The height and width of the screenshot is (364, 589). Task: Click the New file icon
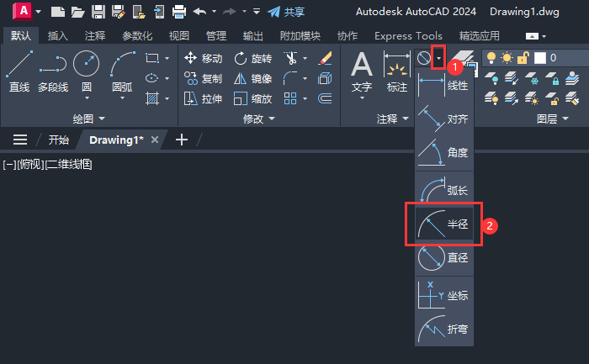58,12
